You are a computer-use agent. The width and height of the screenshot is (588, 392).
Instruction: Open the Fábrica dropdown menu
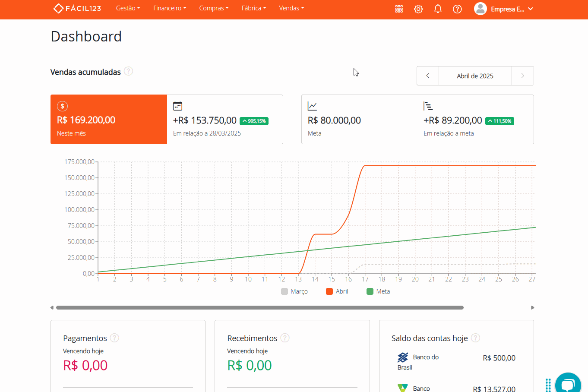254,8
